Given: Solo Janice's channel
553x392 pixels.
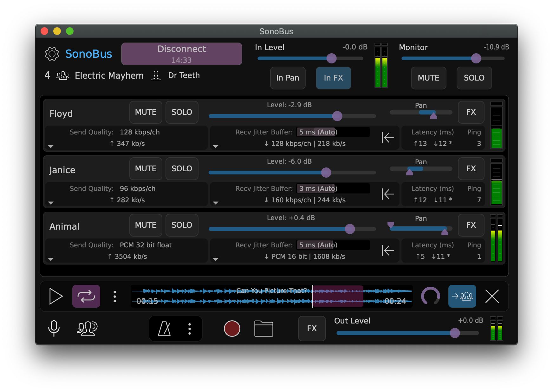Looking at the screenshot, I should [182, 169].
